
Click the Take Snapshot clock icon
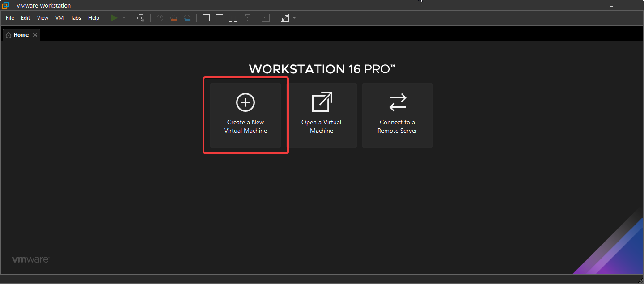tap(160, 18)
